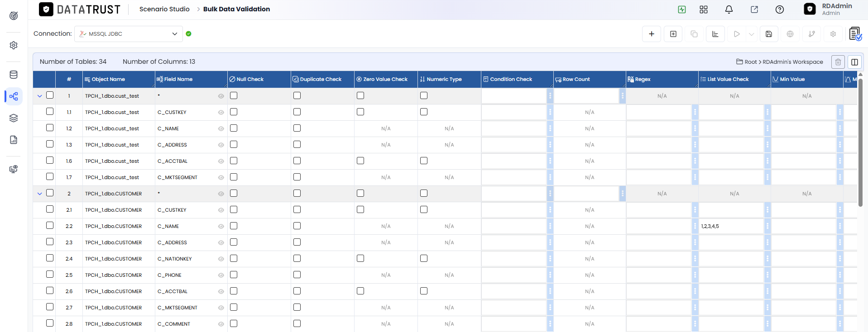This screenshot has width=868, height=332.
Task: Click the branch toolbar icon
Action: (812, 34)
